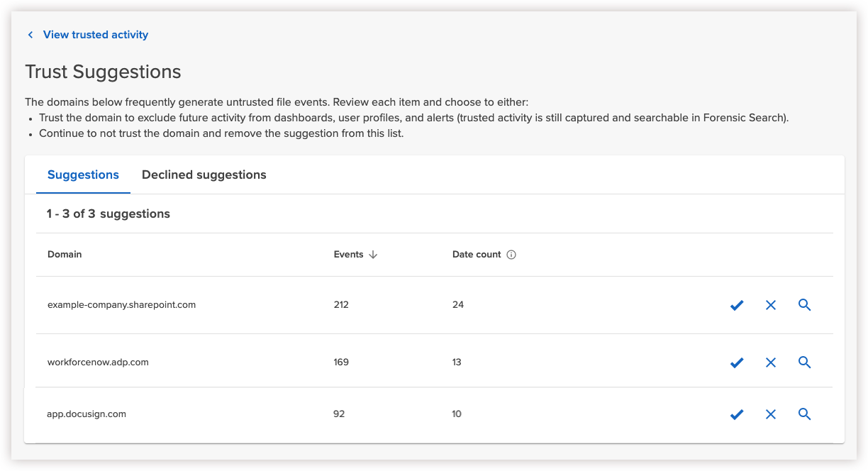Viewport: 868px width, 471px height.
Task: Select the workforcenow.adp.com domain name
Action: (98, 362)
